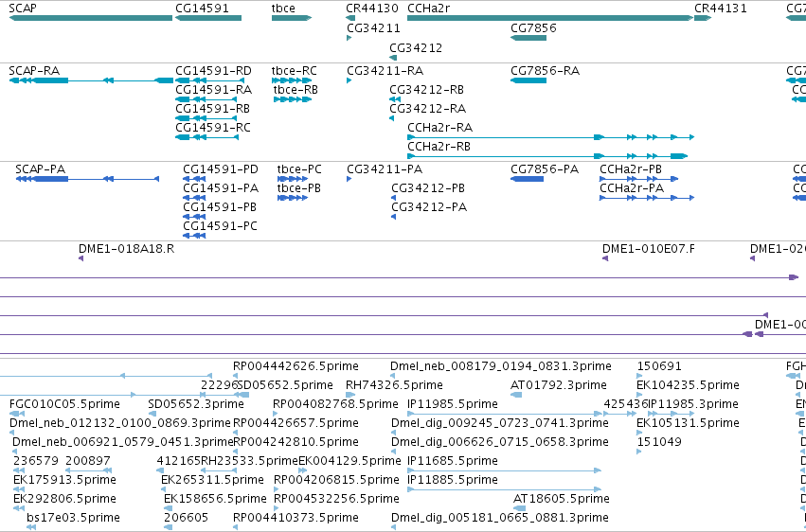This screenshot has height=532, width=806.
Task: Click the AT01792.3prime EST
Action: click(516, 395)
